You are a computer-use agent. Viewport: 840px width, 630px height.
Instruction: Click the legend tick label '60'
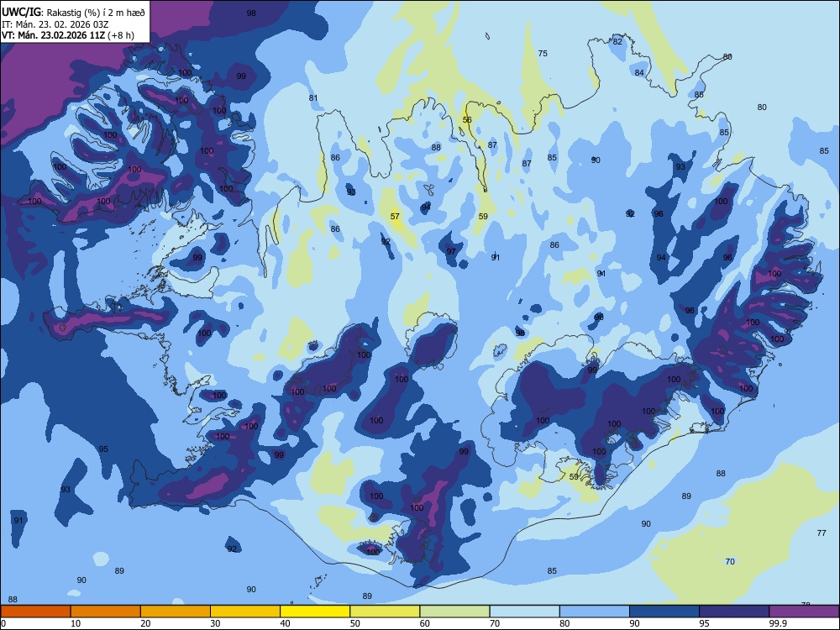click(425, 623)
